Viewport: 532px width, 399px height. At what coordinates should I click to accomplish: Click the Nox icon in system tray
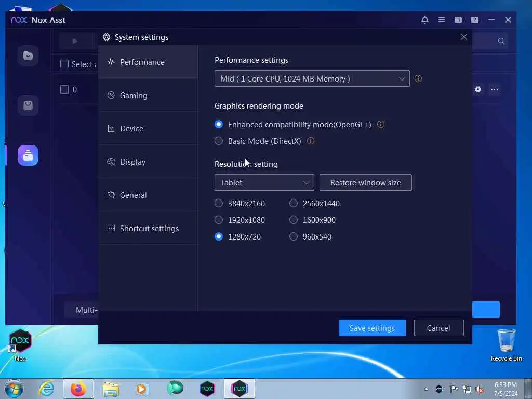click(438, 389)
